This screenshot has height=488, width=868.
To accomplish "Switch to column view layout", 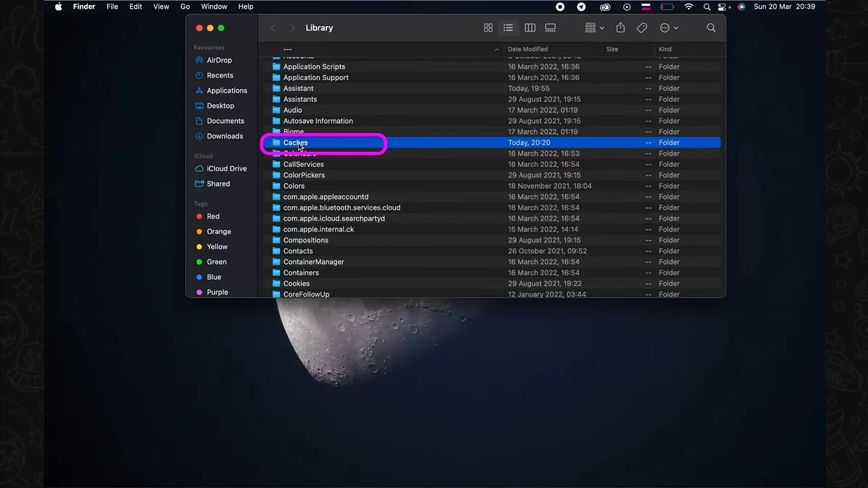I will (x=529, y=28).
